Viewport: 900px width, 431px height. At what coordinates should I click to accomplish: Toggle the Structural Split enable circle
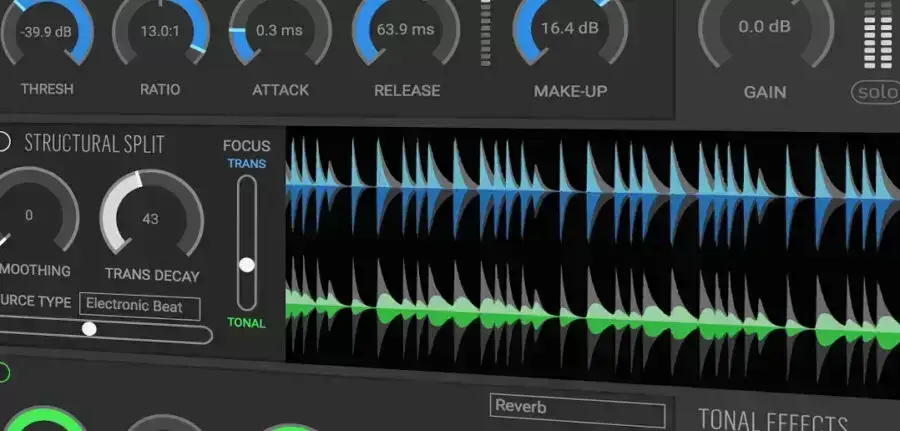coord(4,142)
